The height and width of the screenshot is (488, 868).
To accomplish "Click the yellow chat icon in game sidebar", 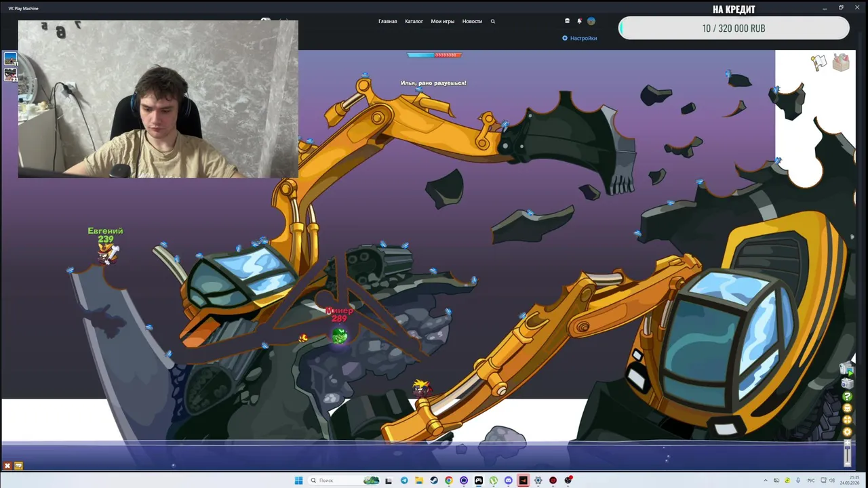I will [847, 408].
